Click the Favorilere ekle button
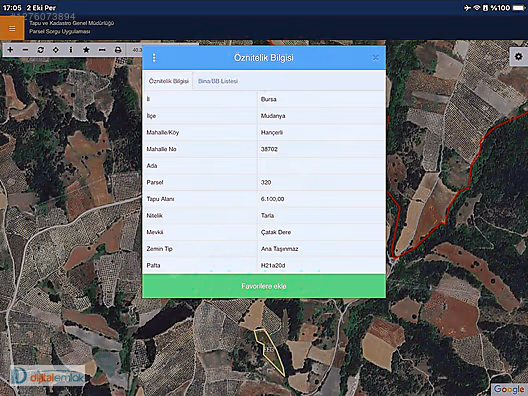Image resolution: width=528 pixels, height=396 pixels. (x=264, y=286)
